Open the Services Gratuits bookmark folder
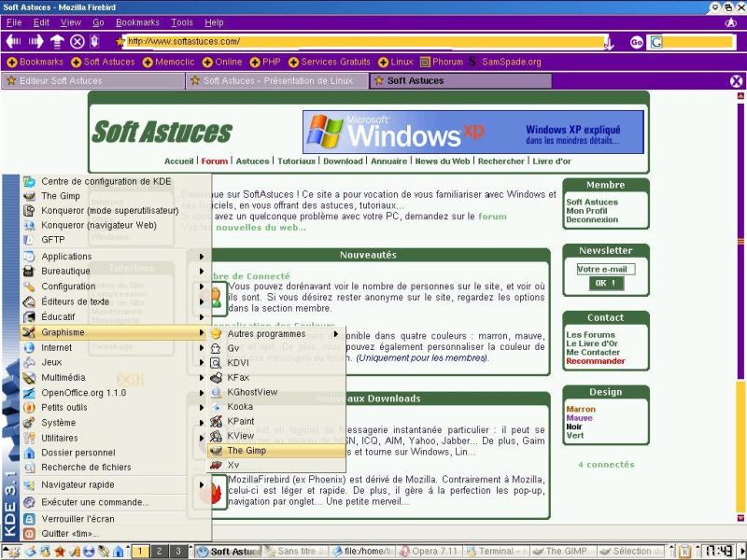This screenshot has width=747, height=560. coord(330,62)
